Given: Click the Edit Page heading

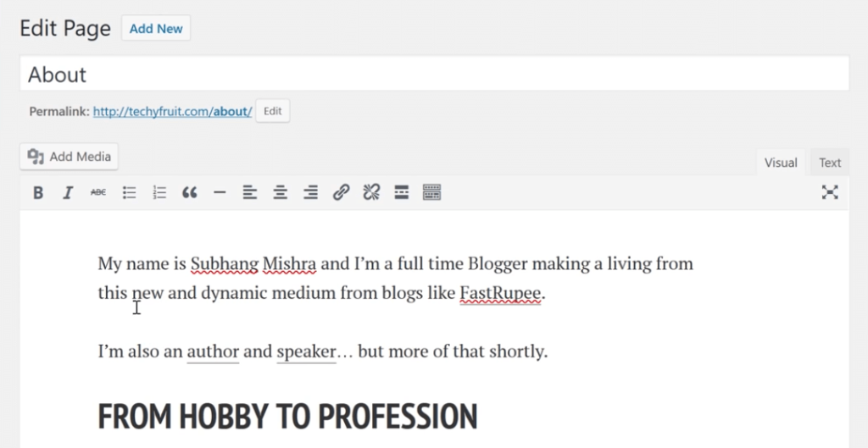Looking at the screenshot, I should pos(65,28).
